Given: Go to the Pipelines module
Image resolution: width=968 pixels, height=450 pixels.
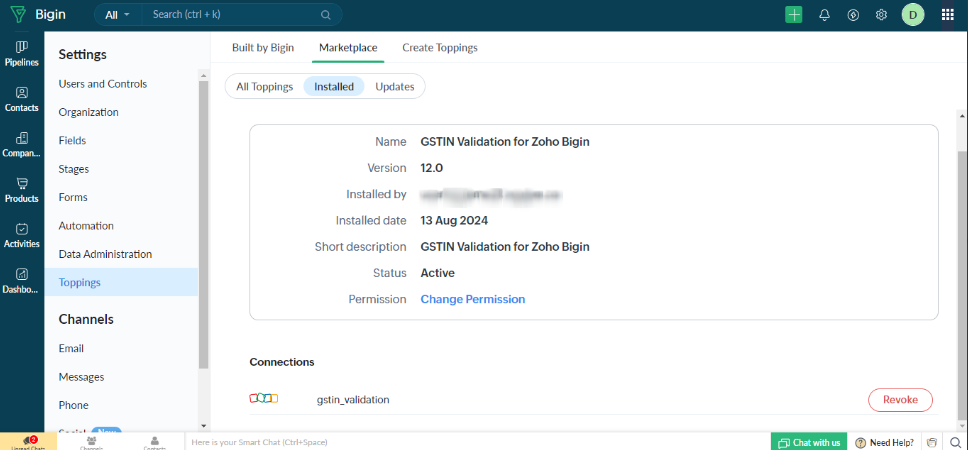Looking at the screenshot, I should tap(22, 54).
